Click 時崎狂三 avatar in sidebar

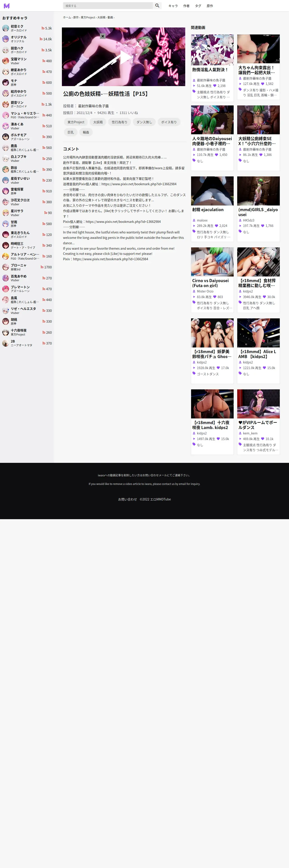tap(6, 245)
